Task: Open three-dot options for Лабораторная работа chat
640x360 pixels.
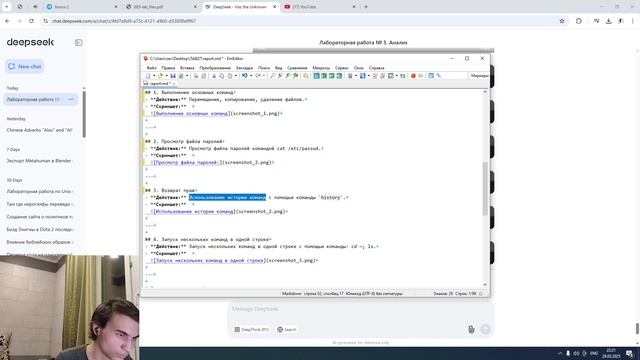Action: pos(71,100)
